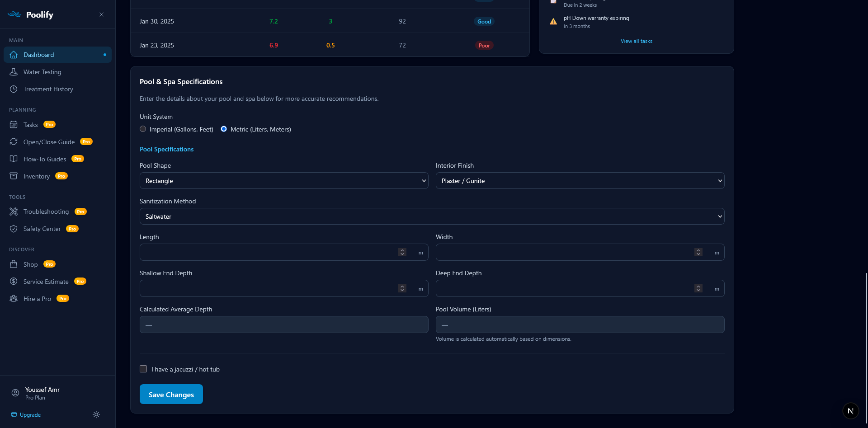Click the 'View all tasks' link
The height and width of the screenshot is (428, 868).
pos(636,41)
